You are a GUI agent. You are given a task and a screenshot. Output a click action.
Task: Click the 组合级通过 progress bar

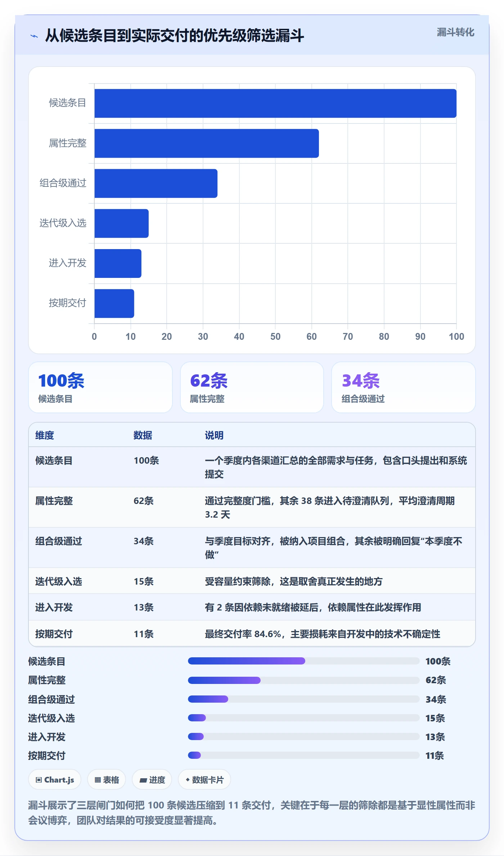[303, 699]
